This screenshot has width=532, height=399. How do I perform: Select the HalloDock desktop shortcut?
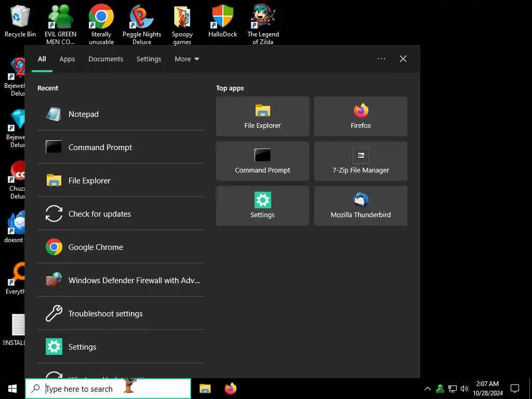(222, 21)
